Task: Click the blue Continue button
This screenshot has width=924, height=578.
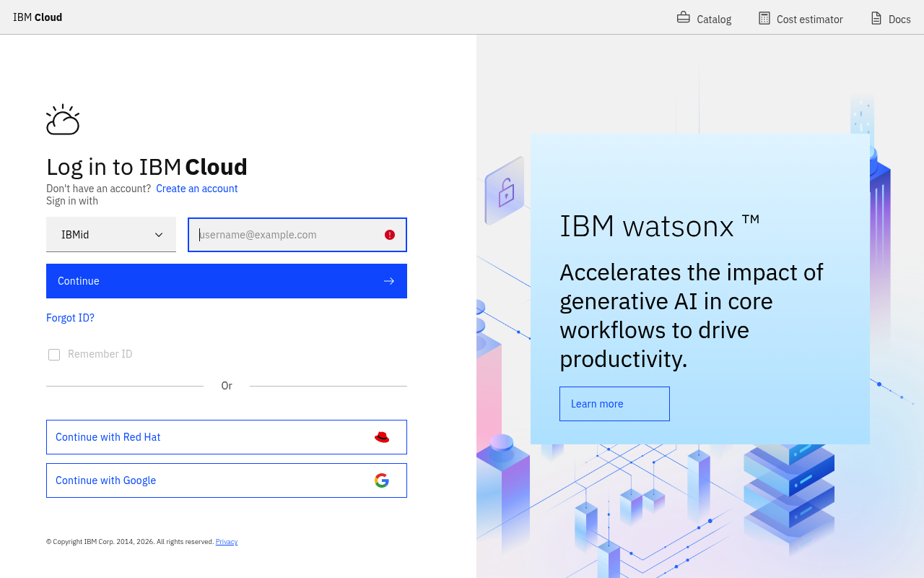Action: tap(227, 281)
